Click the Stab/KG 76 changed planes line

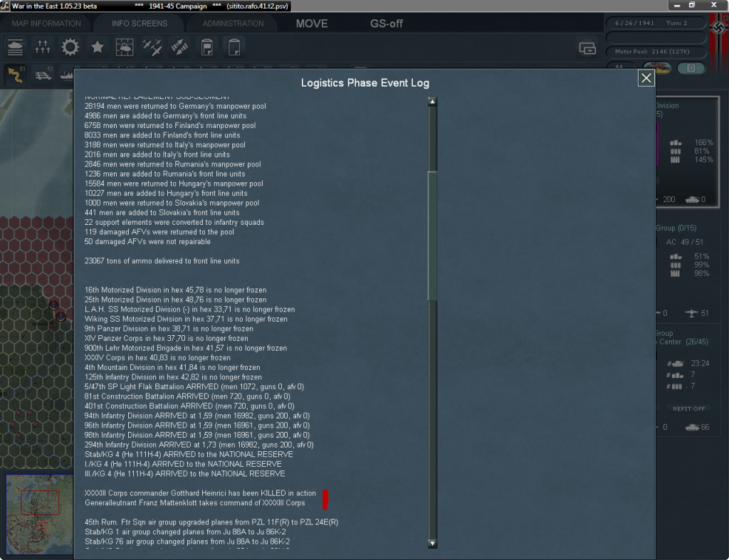[187, 542]
